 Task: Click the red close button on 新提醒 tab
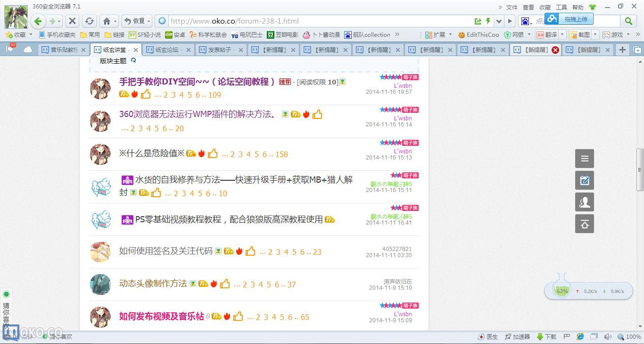555,50
